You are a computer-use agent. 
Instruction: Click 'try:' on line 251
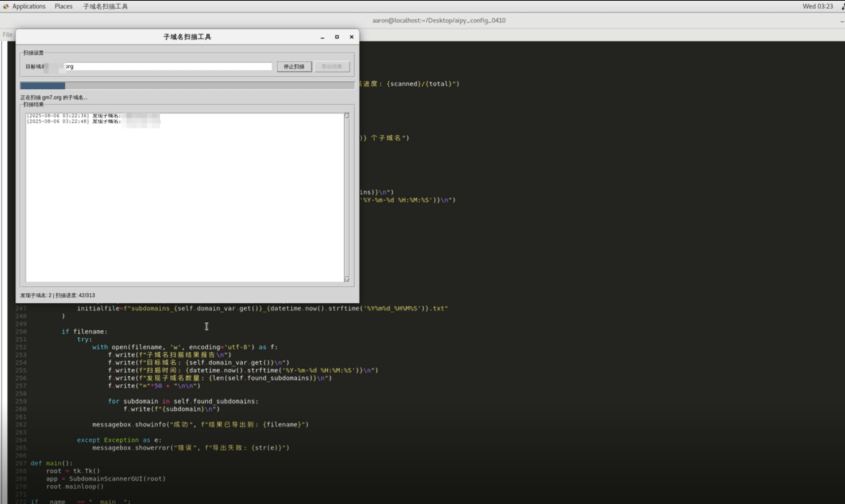coord(85,339)
